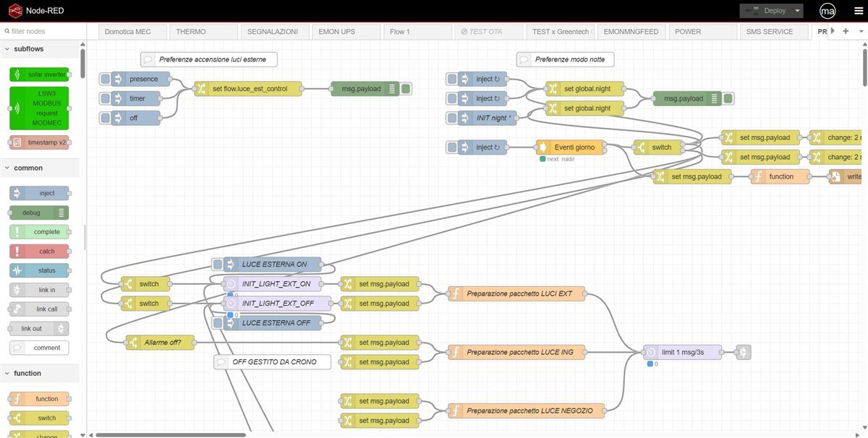This screenshot has height=438, width=868.
Task: Disable the msg.payload debug node beside set global.night
Action: tap(728, 98)
